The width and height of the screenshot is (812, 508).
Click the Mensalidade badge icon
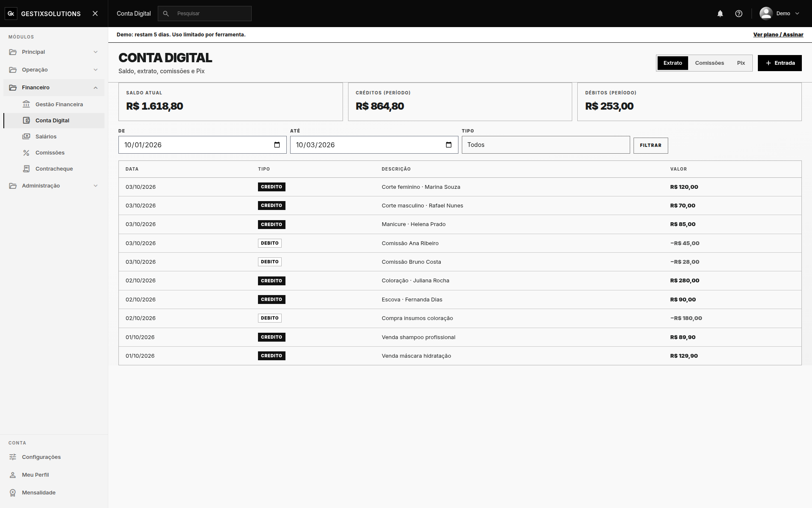[13, 492]
